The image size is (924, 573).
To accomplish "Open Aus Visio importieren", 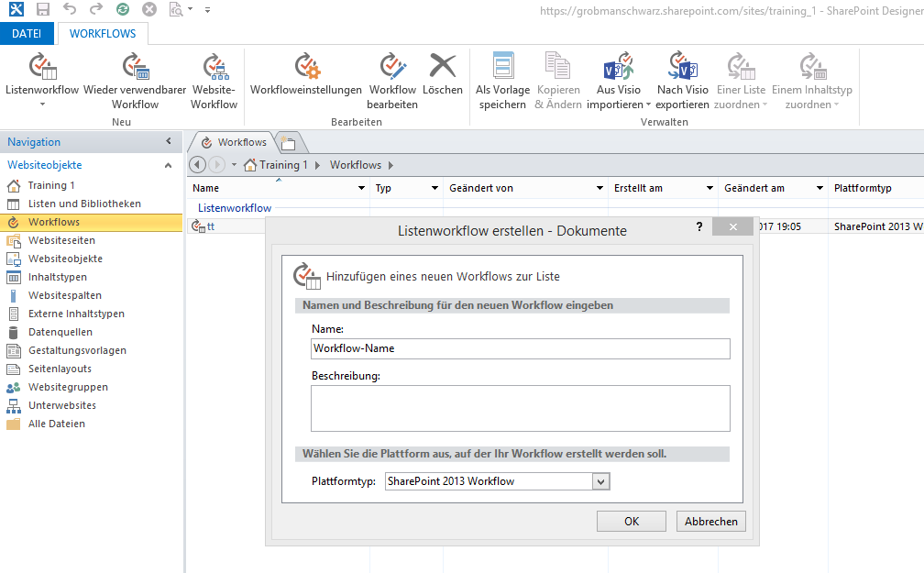I will (618, 68).
